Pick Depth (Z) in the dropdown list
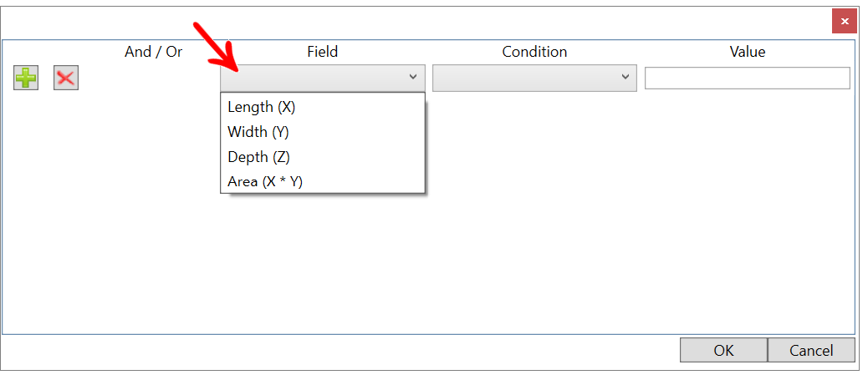The image size is (868, 380). 323,156
